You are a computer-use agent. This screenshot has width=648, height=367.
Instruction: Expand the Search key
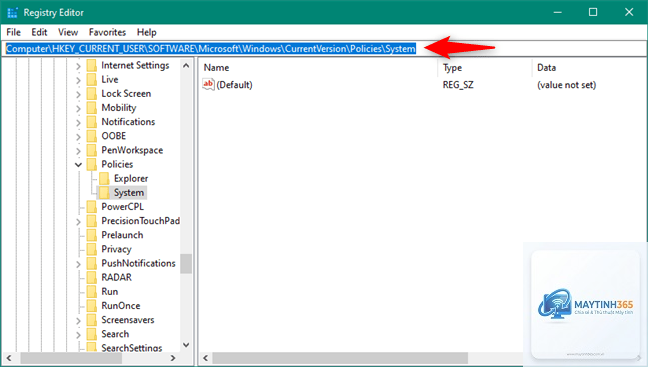coord(78,334)
